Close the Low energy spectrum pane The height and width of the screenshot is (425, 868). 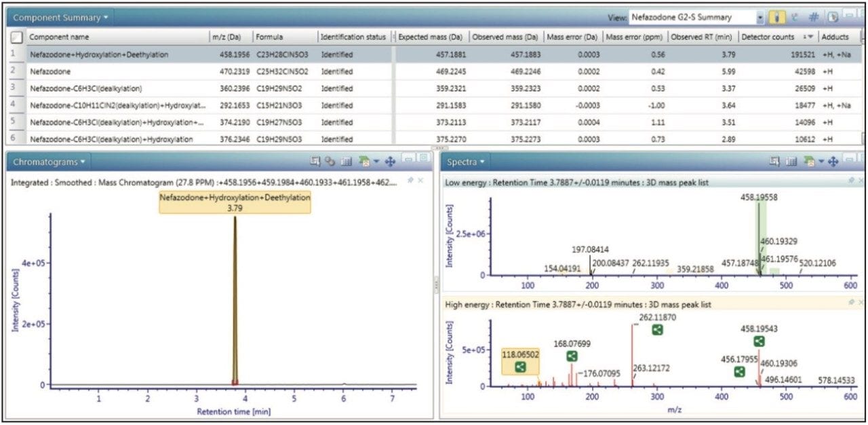860,181
